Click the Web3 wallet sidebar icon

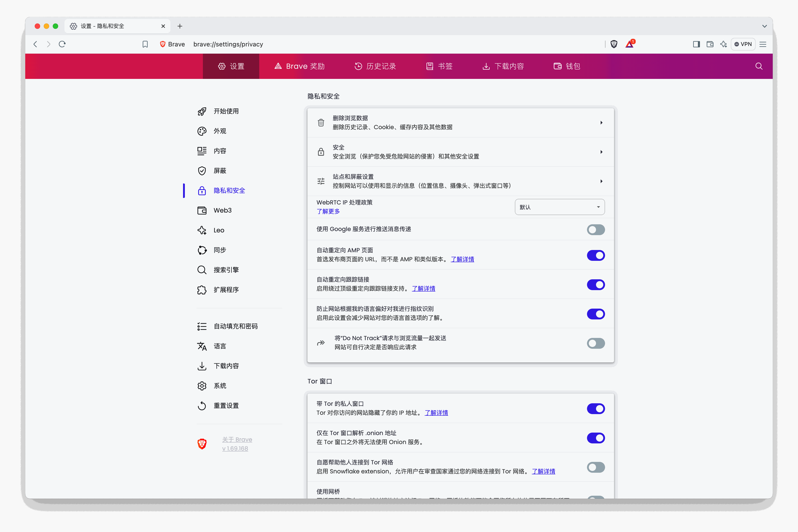pos(202,210)
